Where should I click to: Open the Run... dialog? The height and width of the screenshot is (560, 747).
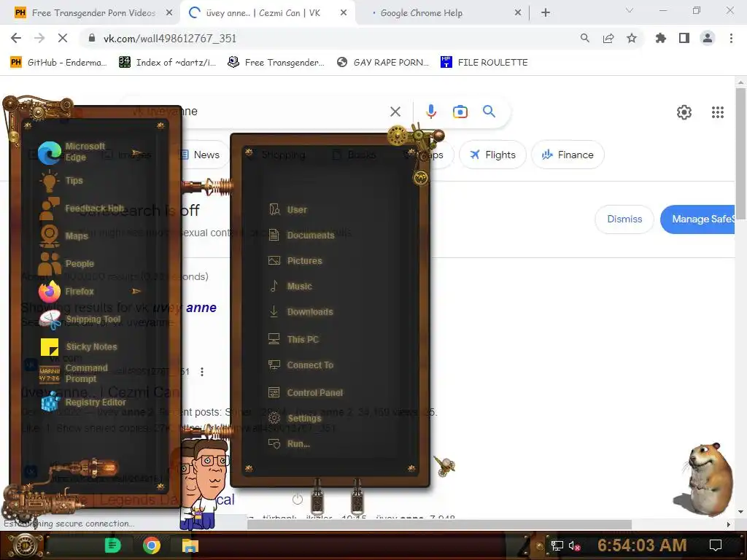click(289, 444)
